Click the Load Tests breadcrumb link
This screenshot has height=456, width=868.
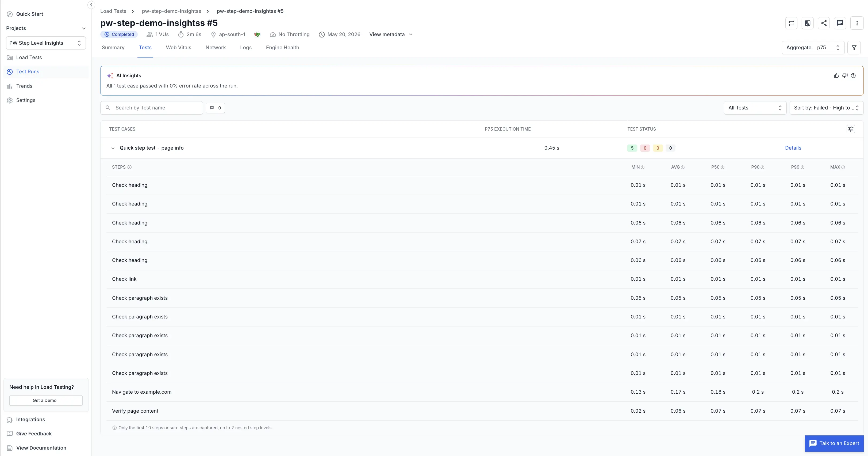113,11
